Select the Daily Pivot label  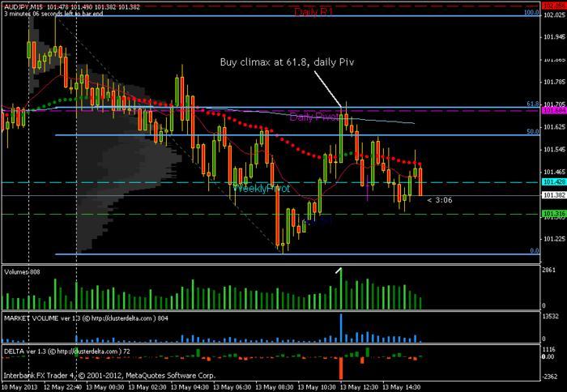click(x=314, y=117)
